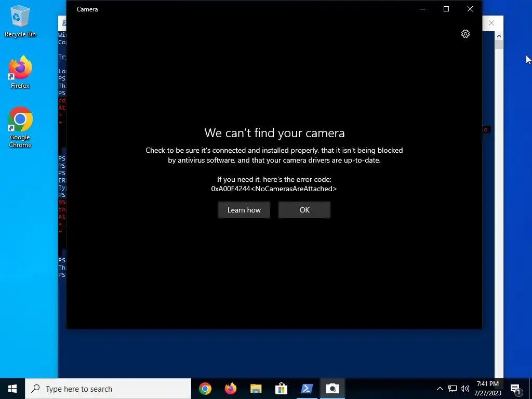Viewport: 532px width, 399px height.
Task: Open Camera settings gear icon
Action: [x=465, y=34]
